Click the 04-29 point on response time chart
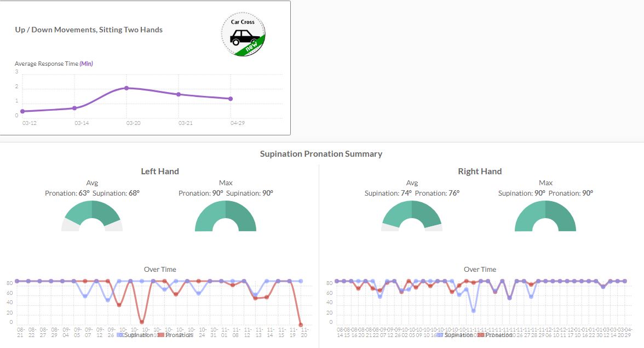 [231, 99]
